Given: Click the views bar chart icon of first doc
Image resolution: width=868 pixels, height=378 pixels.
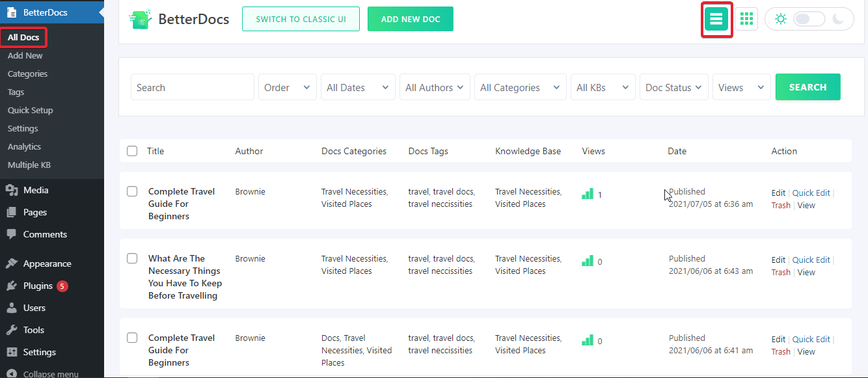Looking at the screenshot, I should tap(588, 194).
